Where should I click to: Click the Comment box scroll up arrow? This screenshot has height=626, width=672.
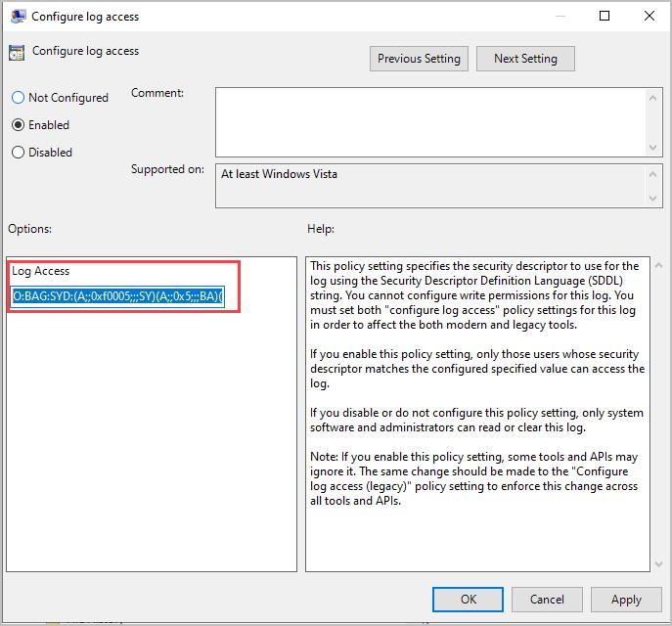[653, 97]
